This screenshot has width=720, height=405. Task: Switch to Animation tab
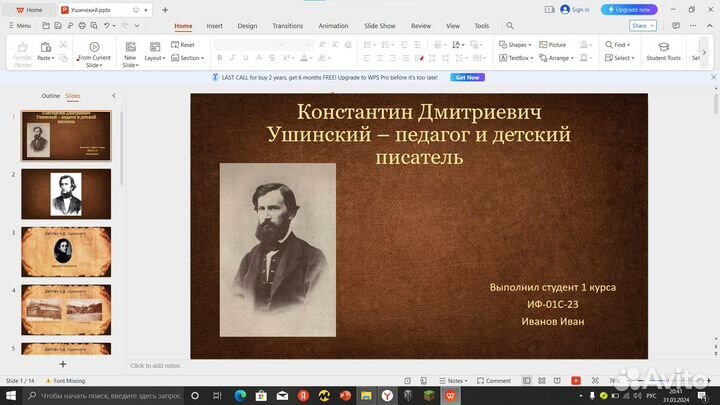[333, 26]
